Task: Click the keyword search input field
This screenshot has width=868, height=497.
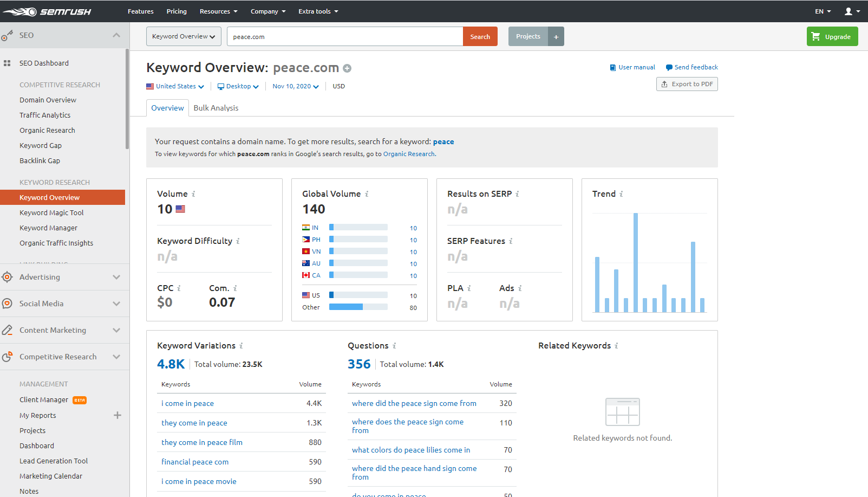Action: tap(345, 36)
